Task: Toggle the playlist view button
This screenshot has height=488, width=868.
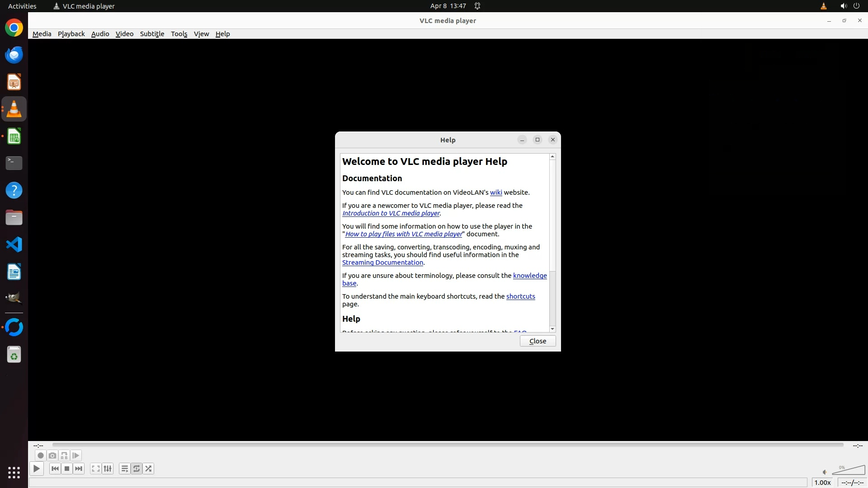Action: 125,469
